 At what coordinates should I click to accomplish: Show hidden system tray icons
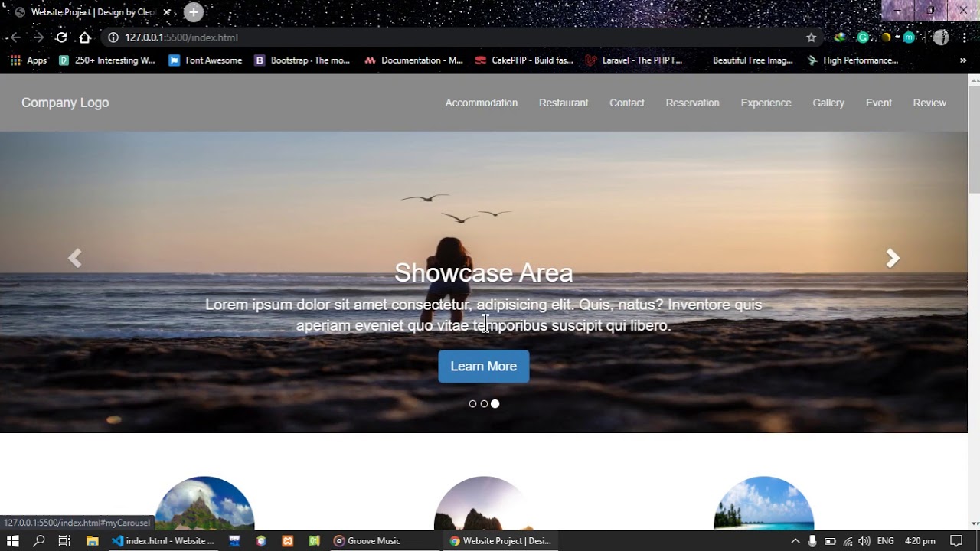pos(795,541)
